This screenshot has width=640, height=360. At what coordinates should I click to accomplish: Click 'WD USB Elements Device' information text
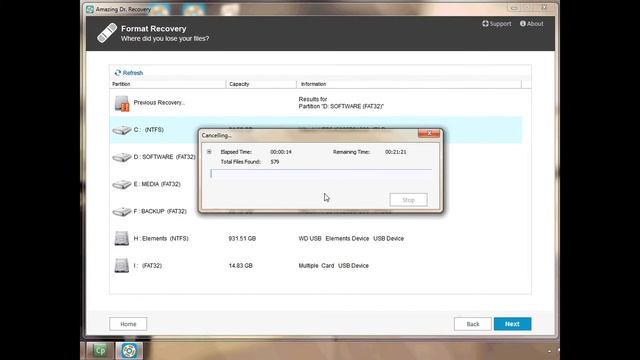click(x=351, y=238)
